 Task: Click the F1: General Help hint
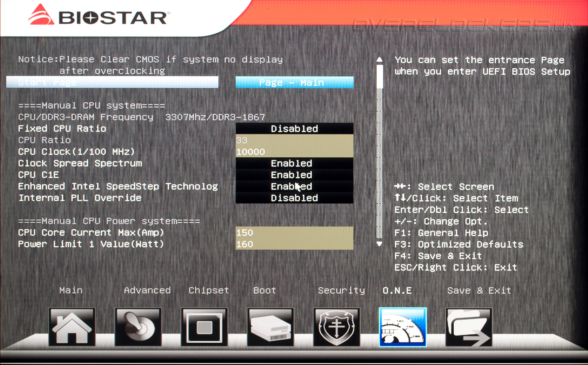click(x=441, y=233)
